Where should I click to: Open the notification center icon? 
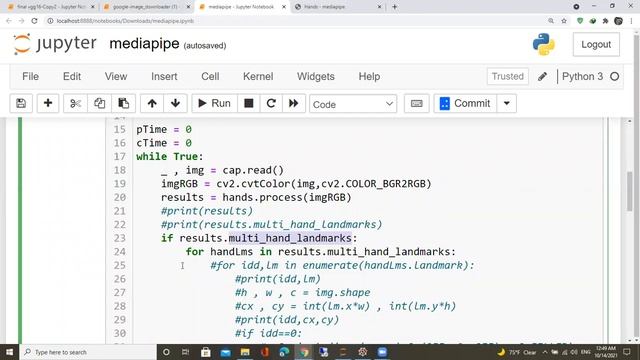(627, 352)
